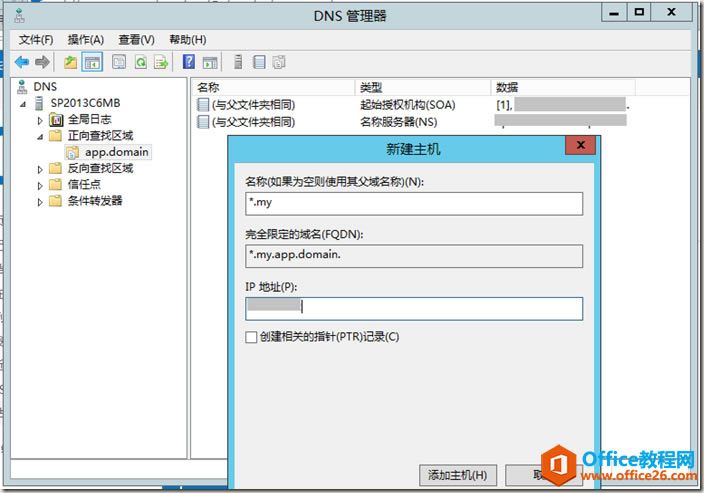704x493 pixels.
Task: Open the 帮助(H) menu
Action: (188, 40)
